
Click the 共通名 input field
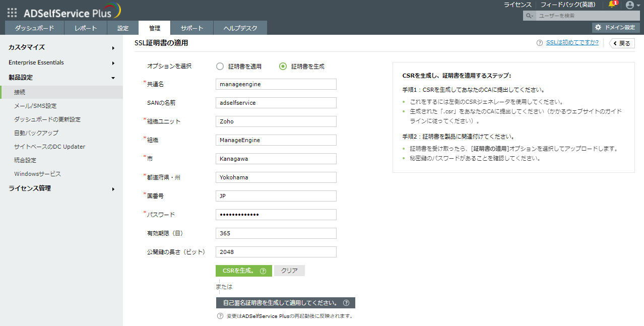(x=276, y=84)
